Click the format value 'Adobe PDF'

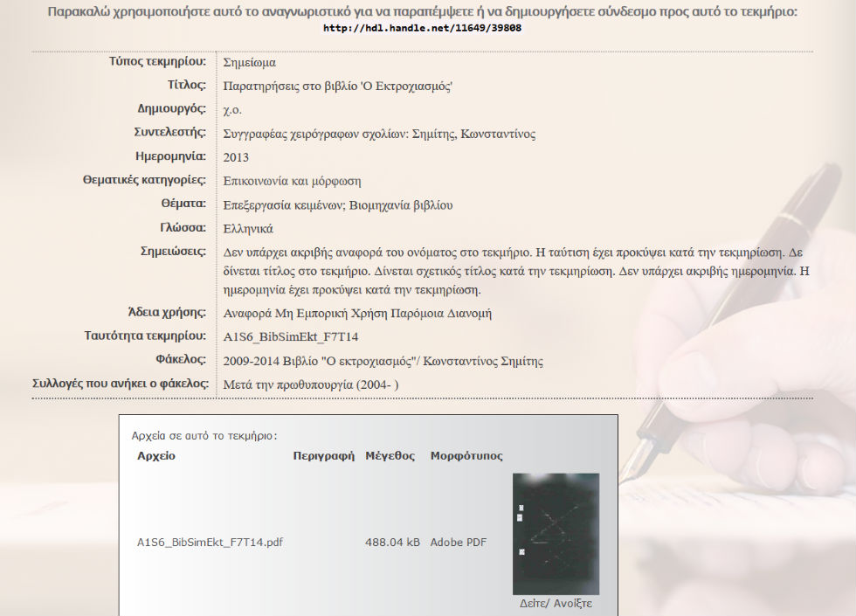pos(458,543)
